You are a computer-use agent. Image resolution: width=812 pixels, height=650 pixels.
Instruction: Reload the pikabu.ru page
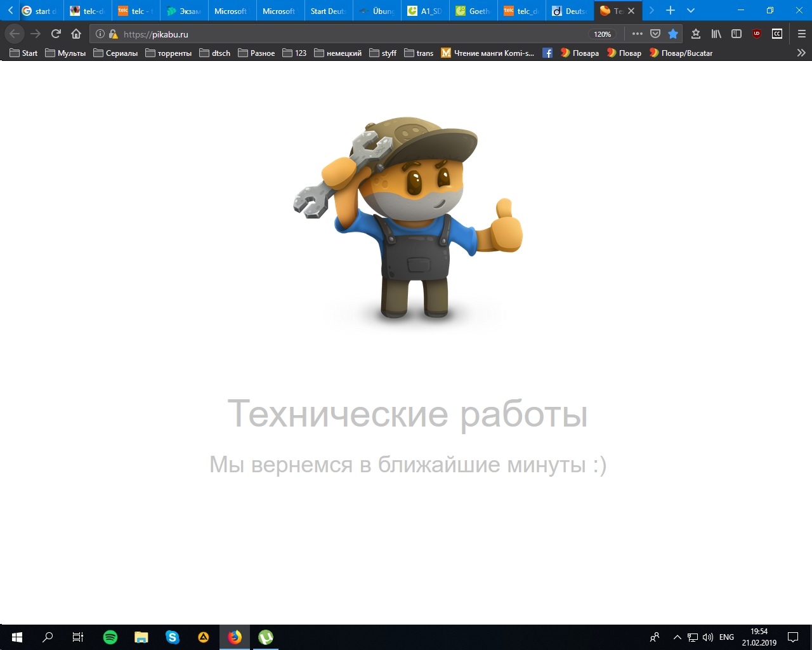pos(56,34)
